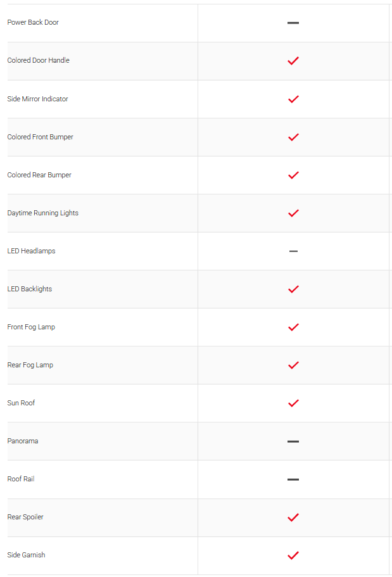
Task: Click the LED Headlamps row label
Action: click(31, 251)
